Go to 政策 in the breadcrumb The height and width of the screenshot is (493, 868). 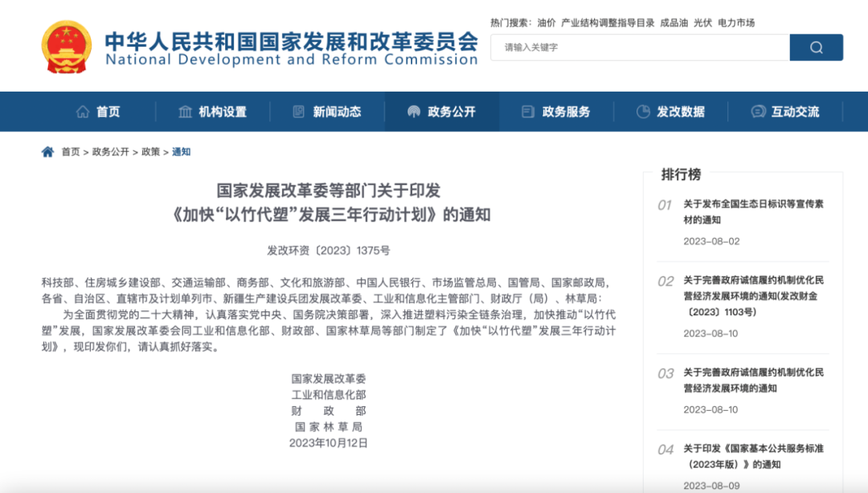click(150, 152)
